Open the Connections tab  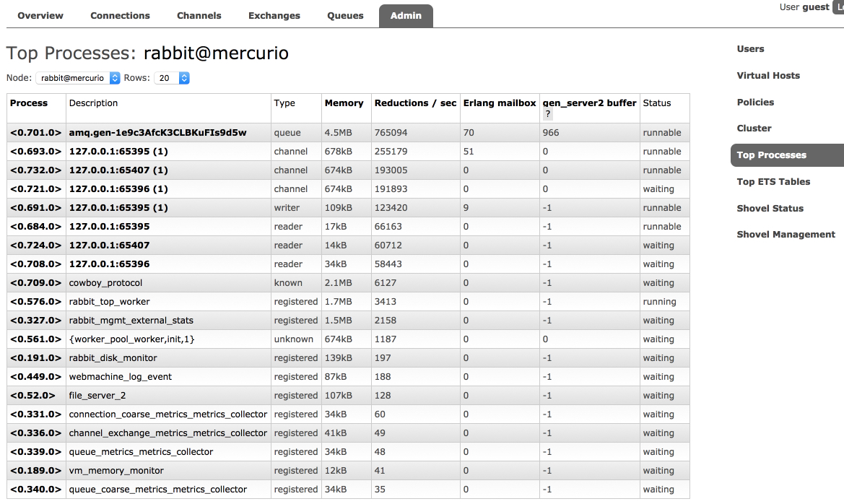click(x=120, y=15)
